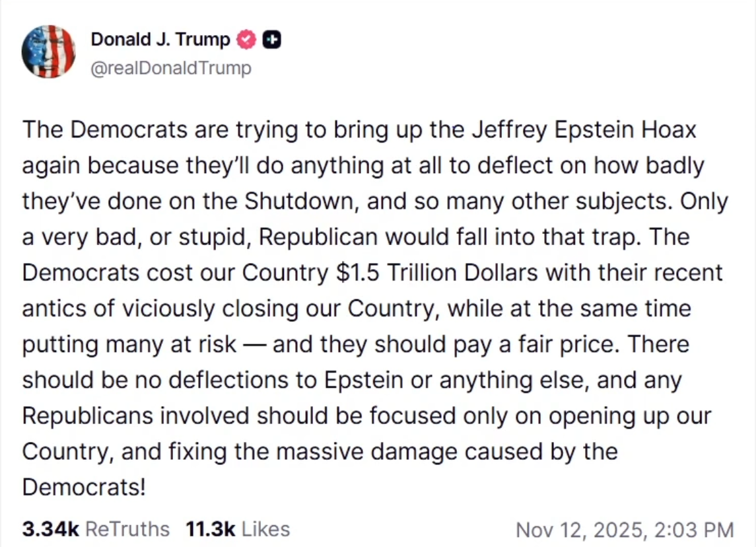Open the Donald J. Trump display name
Screen dimensions: 756x547
[160, 40]
